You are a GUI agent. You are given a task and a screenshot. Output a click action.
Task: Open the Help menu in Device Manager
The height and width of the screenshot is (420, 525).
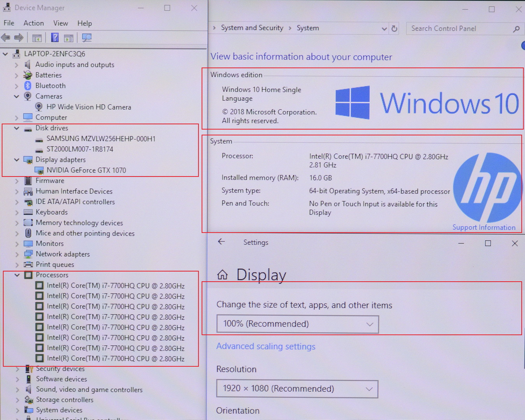click(84, 23)
